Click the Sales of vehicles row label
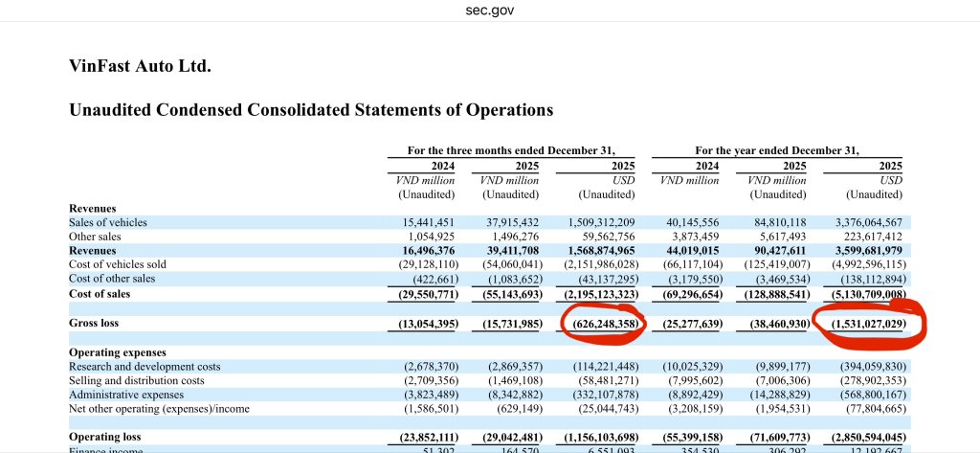Screen dimensions: 980x453 click(x=108, y=222)
